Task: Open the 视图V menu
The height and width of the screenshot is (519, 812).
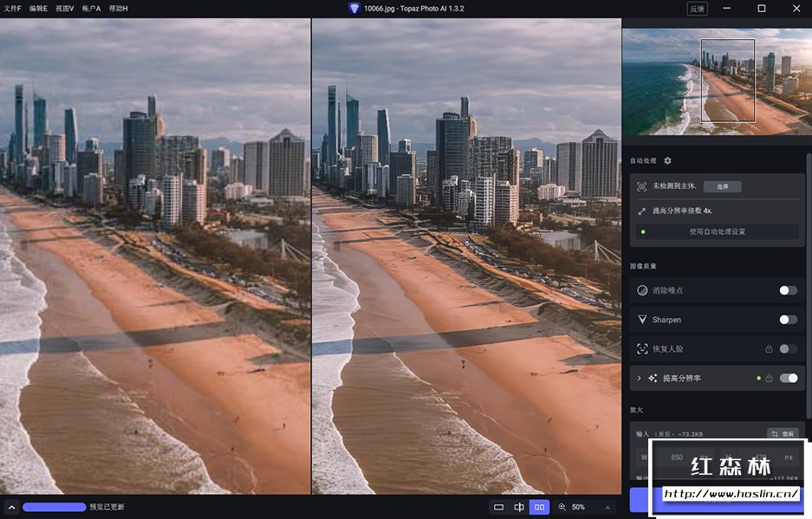Action: coord(64,8)
